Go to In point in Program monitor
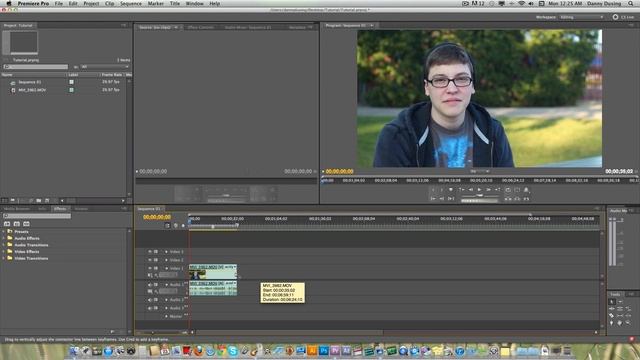This screenshot has width=640, height=360. click(x=433, y=199)
